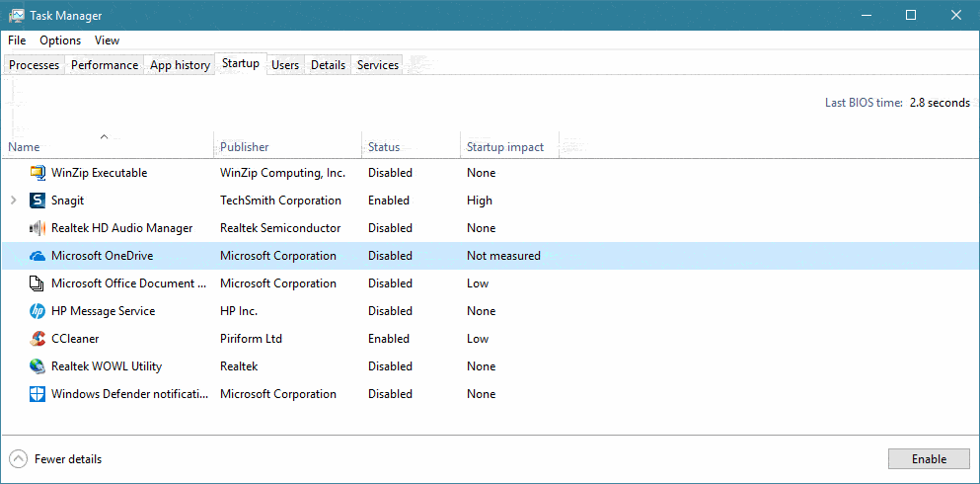The width and height of the screenshot is (980, 484).
Task: Maximize the Task Manager window
Action: [x=911, y=15]
